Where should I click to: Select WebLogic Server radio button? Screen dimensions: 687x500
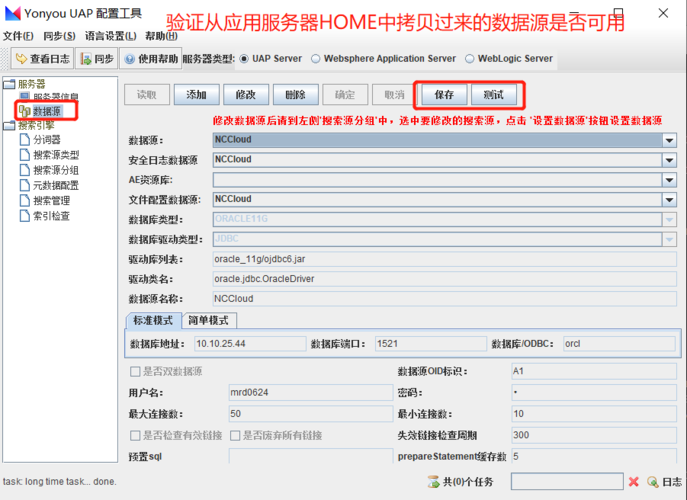click(x=470, y=59)
